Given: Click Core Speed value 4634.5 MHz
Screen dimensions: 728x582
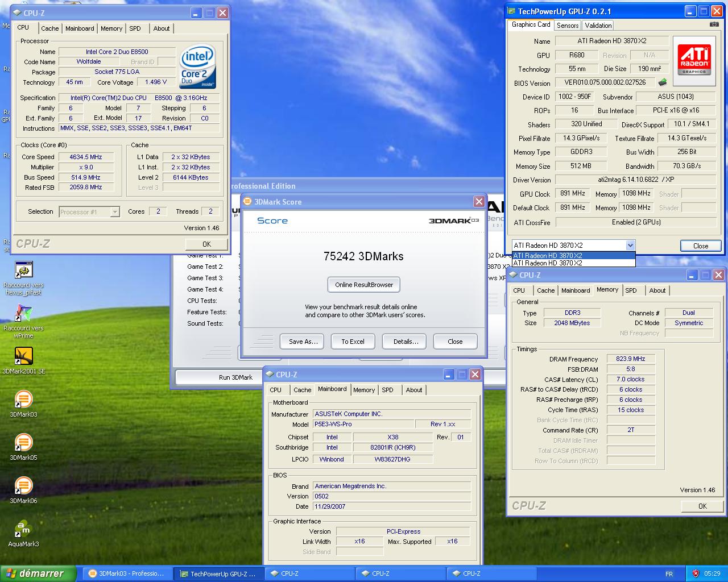Looking at the screenshot, I should click(86, 157).
